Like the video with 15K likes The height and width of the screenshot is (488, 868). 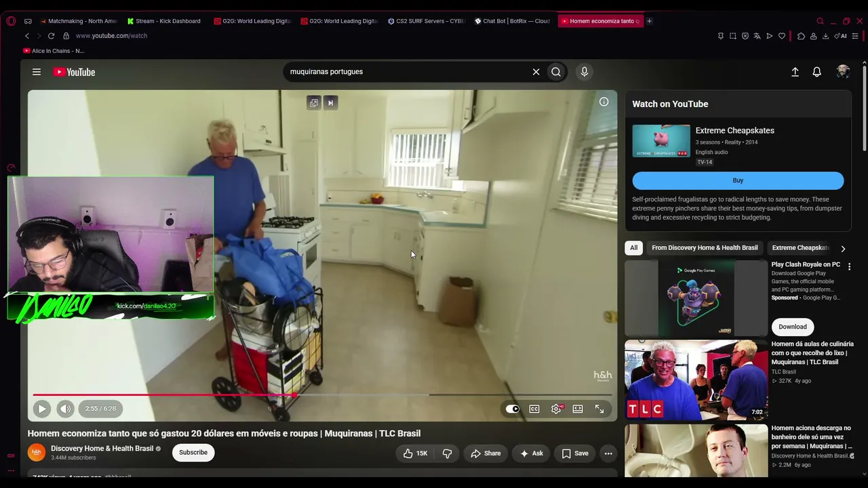pos(414,453)
